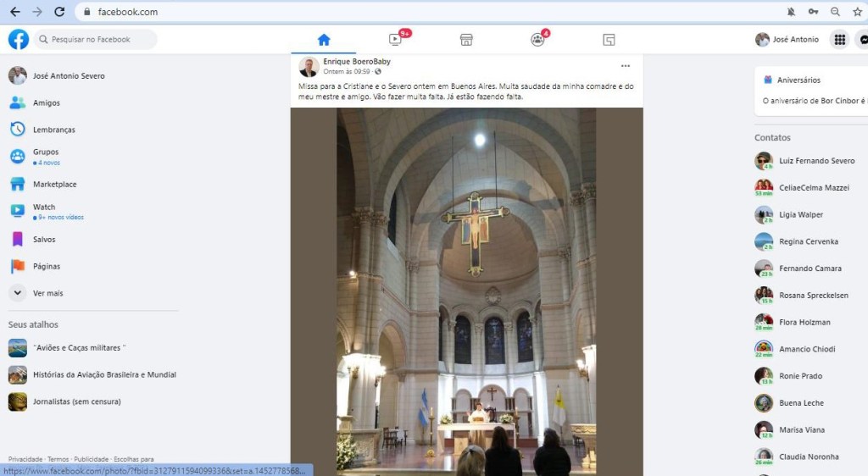The image size is (868, 476).
Task: Click Lembranças in the left sidebar
Action: (x=54, y=130)
